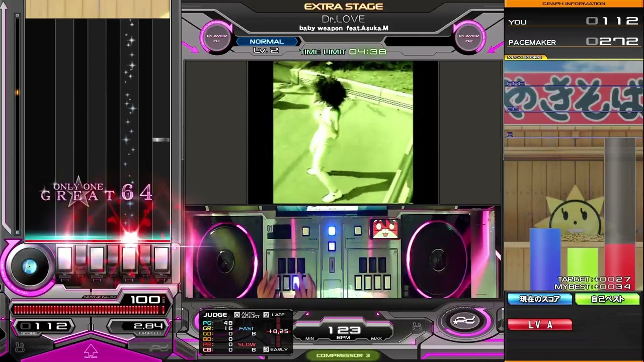This screenshot has height=362, width=644.
Task: Click the GR: 16 judge row
Action: tap(218, 328)
